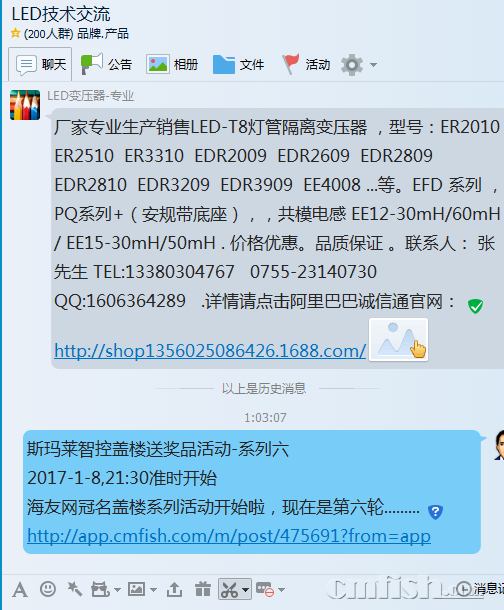The height and width of the screenshot is (610, 504).
Task: Expand the settings gear dropdown arrow
Action: [373, 65]
